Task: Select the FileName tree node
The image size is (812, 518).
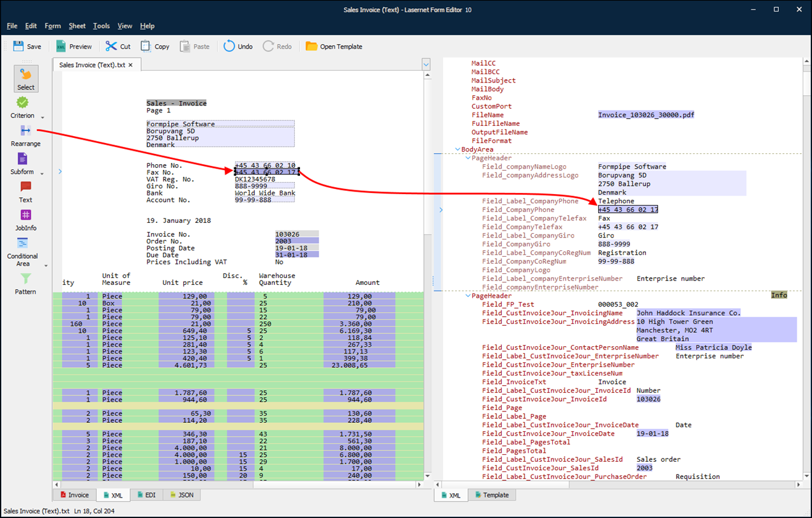Action: [x=488, y=115]
